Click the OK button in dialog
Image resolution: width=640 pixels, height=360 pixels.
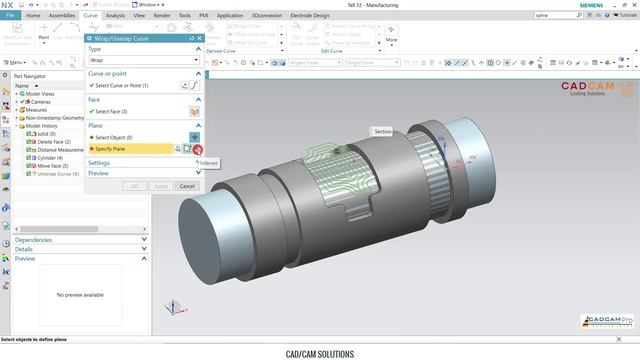134,186
